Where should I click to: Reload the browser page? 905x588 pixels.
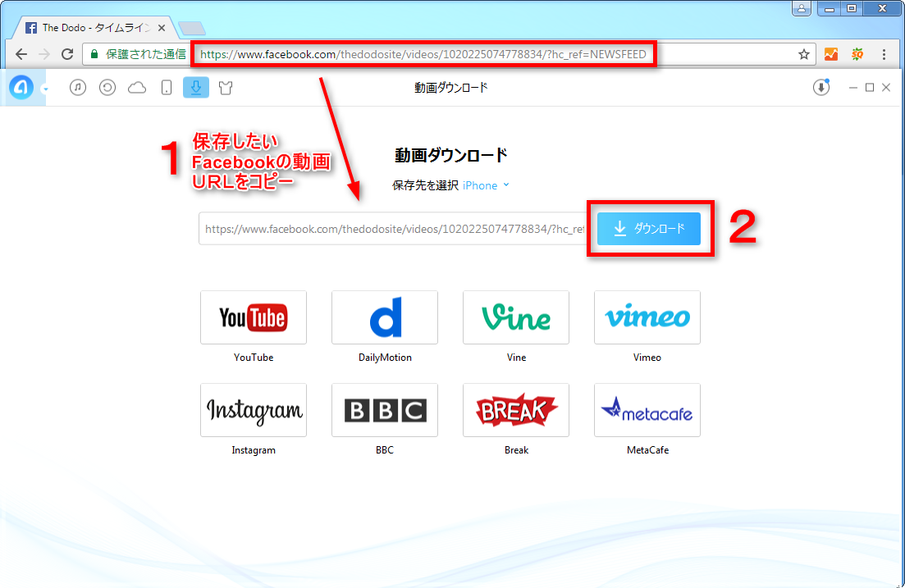67,54
